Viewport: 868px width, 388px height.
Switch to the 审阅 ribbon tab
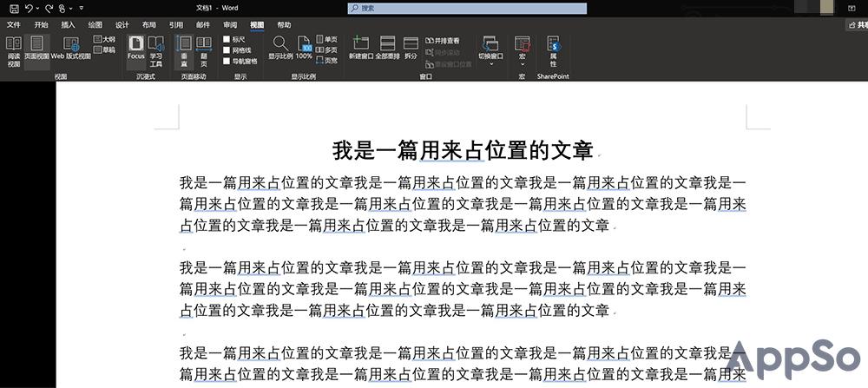(230, 25)
